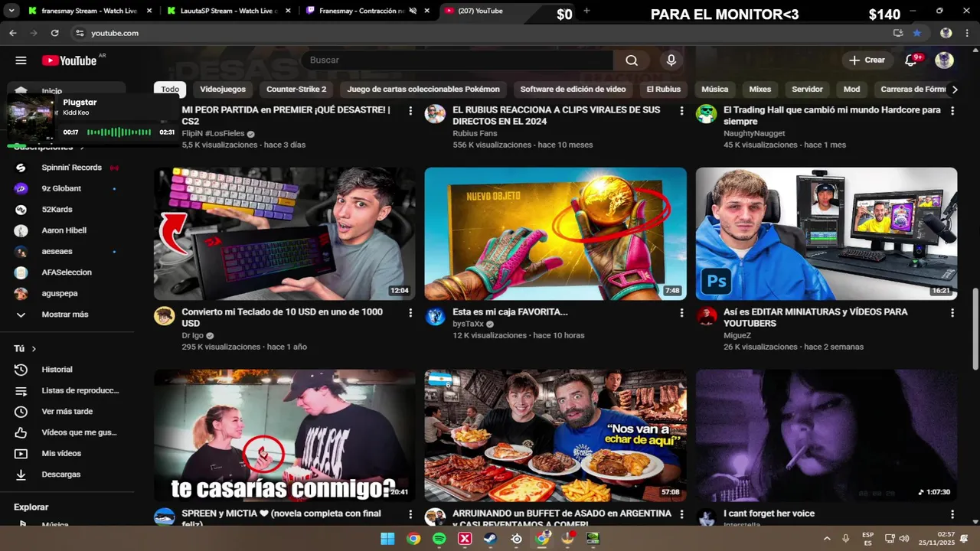Open the volume control in system tray
Image resolution: width=980 pixels, height=551 pixels.
point(904,539)
